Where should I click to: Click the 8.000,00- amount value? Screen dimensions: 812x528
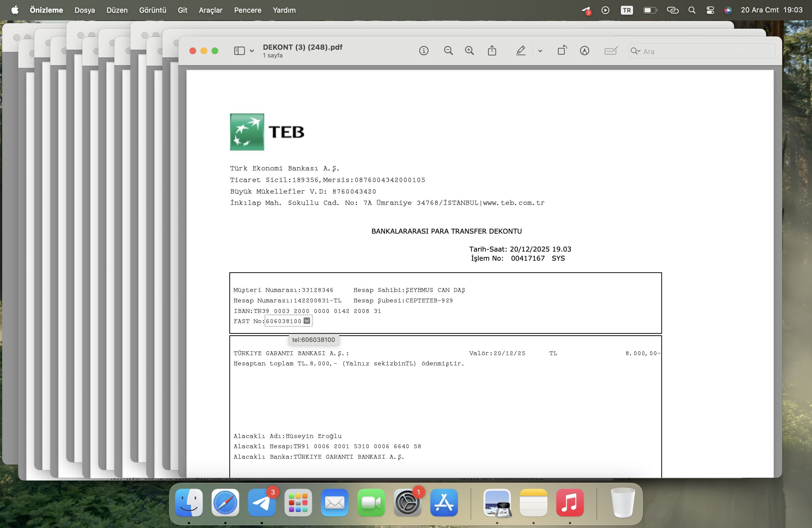[x=643, y=353]
